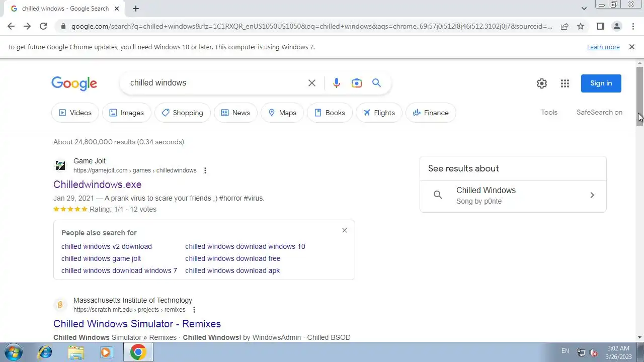Open Windows Media Player on taskbar
Screen dimensions: 644x362
pyautogui.click(x=106, y=352)
